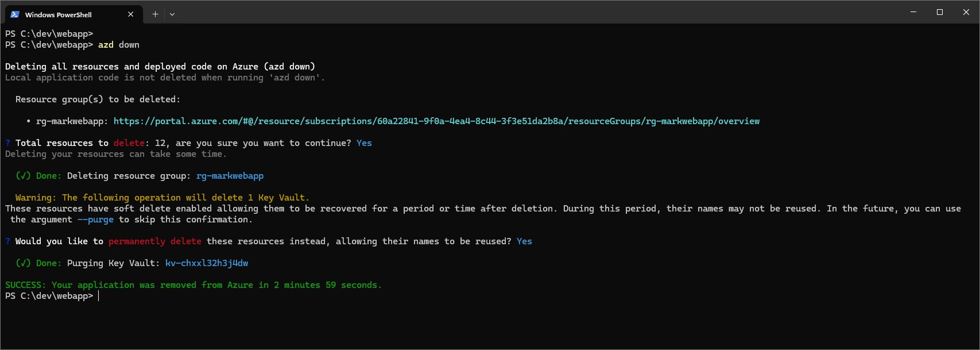Viewport: 980px width, 350px height.
Task: Expand the new tab profile dropdown chevron
Action: point(172,14)
